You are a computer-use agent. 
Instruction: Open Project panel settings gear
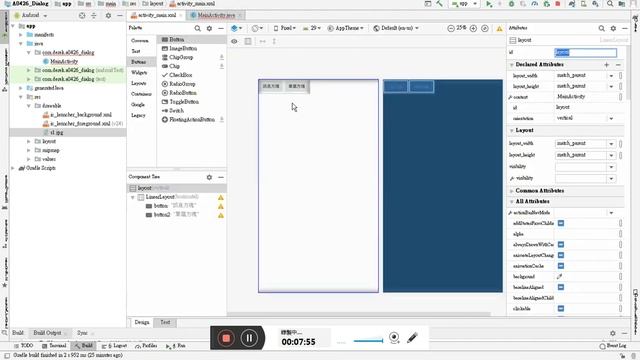pos(108,16)
